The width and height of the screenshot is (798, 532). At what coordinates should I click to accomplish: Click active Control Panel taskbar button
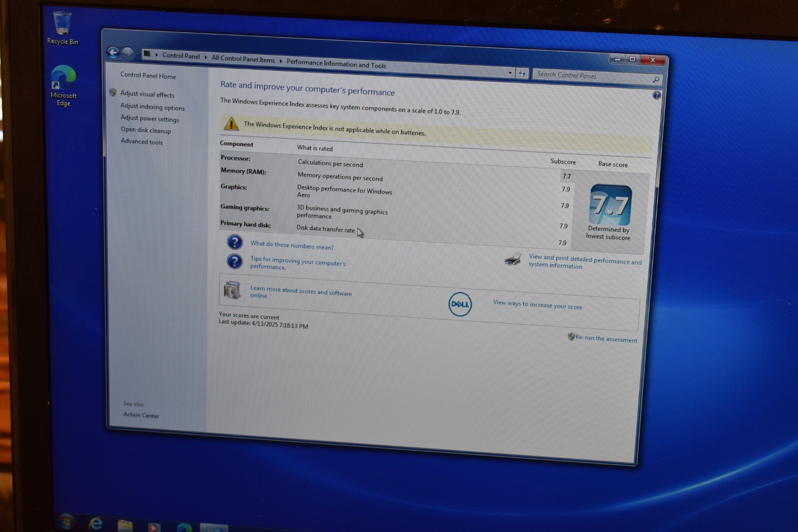213,528
